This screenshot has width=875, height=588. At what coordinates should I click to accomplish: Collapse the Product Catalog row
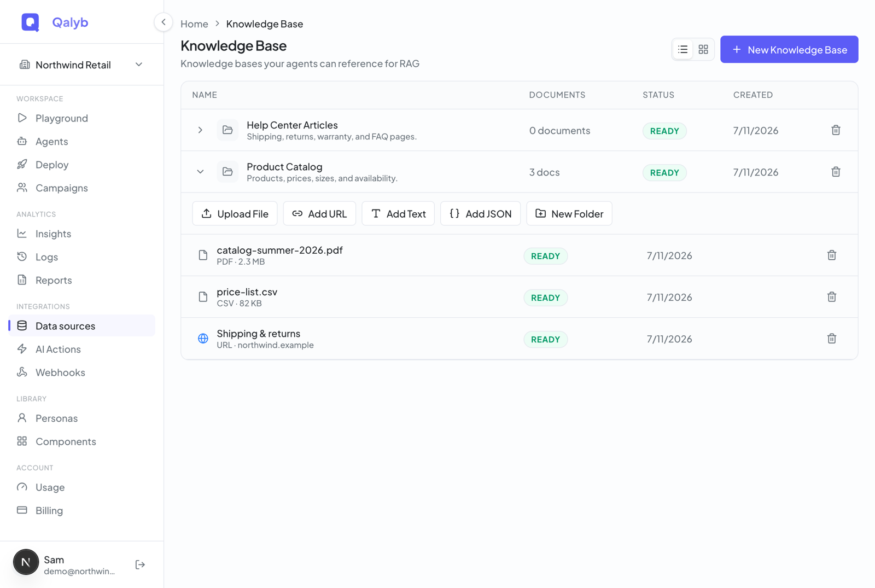200,172
